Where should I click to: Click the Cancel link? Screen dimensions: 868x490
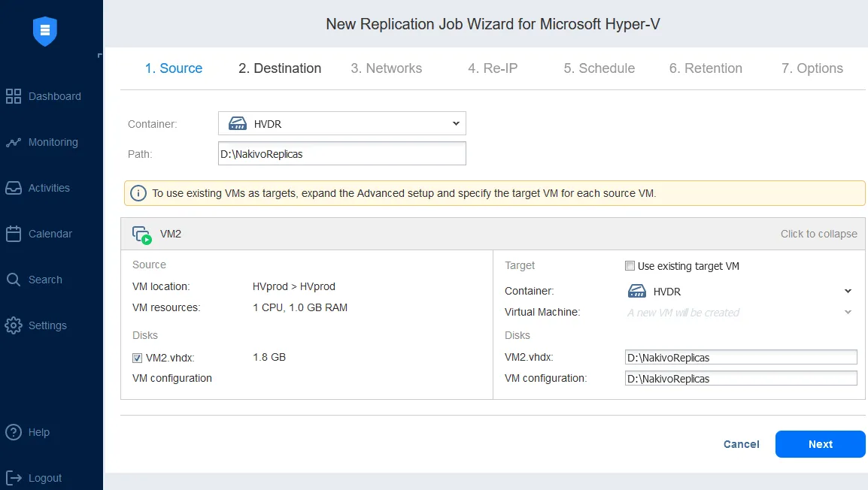(x=741, y=444)
